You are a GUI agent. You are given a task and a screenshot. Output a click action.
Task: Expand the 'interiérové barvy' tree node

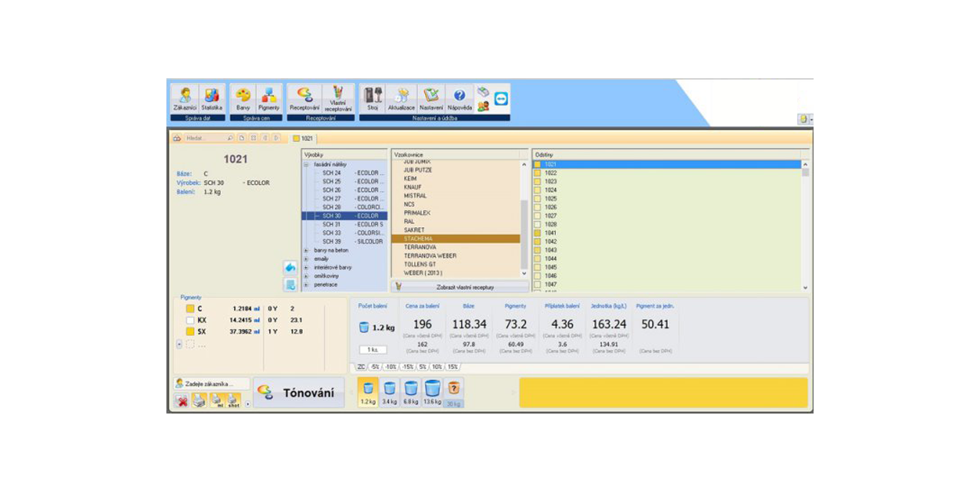pyautogui.click(x=307, y=267)
